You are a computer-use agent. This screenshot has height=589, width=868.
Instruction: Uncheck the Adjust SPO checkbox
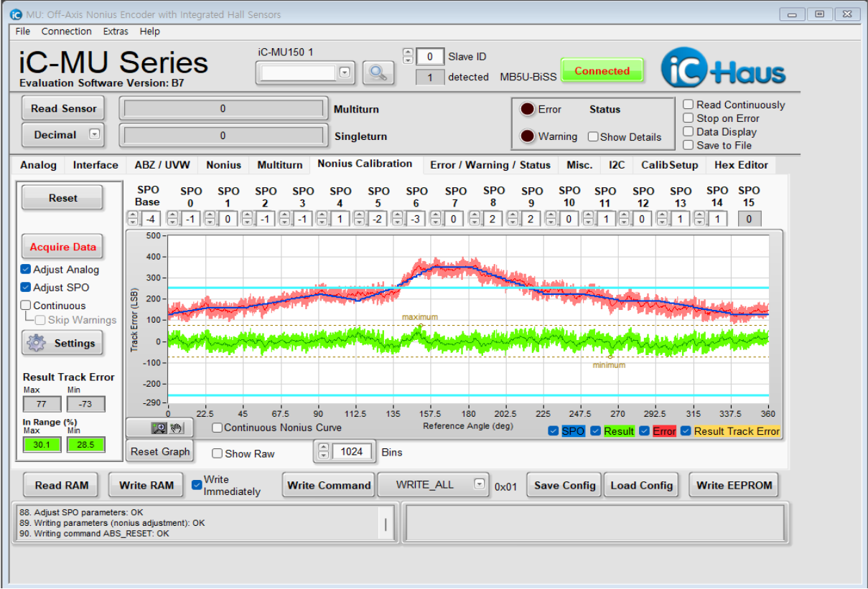click(26, 288)
